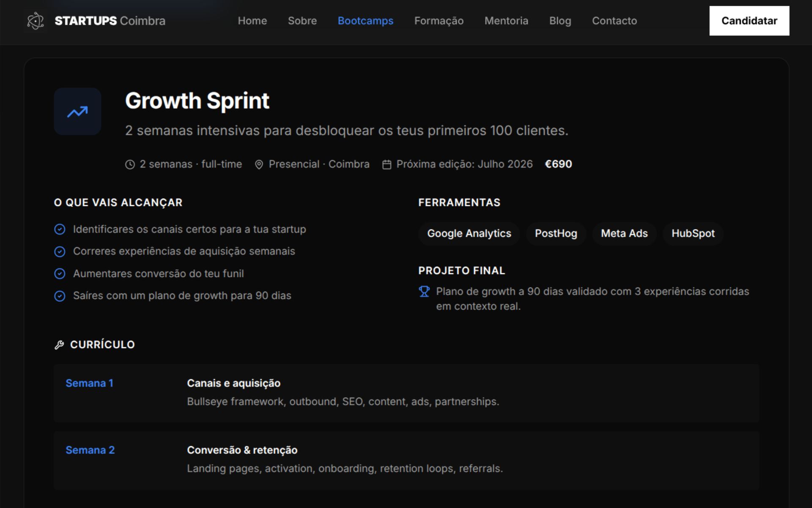Click the Saíres com um plano de growth text

click(x=182, y=295)
